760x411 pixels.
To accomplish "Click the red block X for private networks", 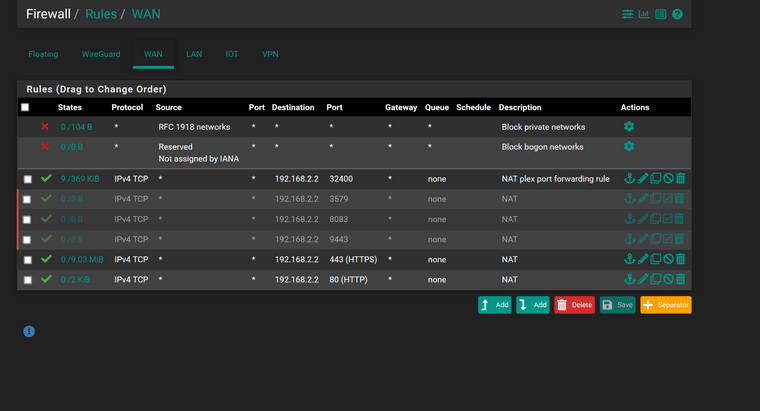I will 45,126.
